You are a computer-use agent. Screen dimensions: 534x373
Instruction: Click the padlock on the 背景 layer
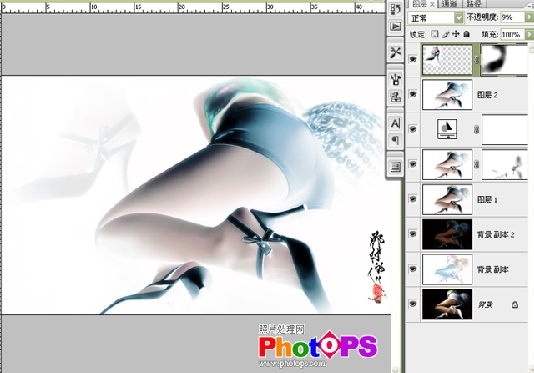(515, 305)
